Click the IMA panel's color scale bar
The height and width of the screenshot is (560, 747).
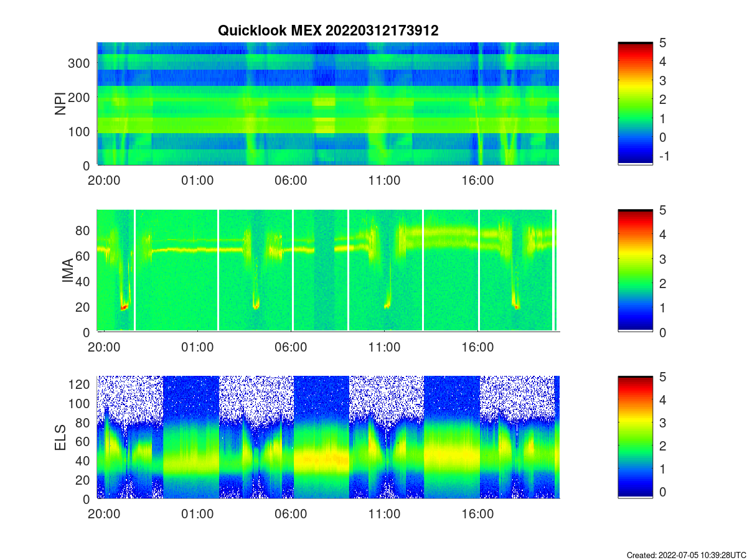click(635, 270)
